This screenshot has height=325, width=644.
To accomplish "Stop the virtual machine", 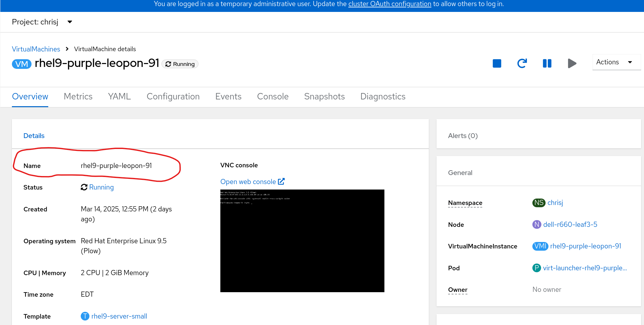I will click(x=497, y=63).
